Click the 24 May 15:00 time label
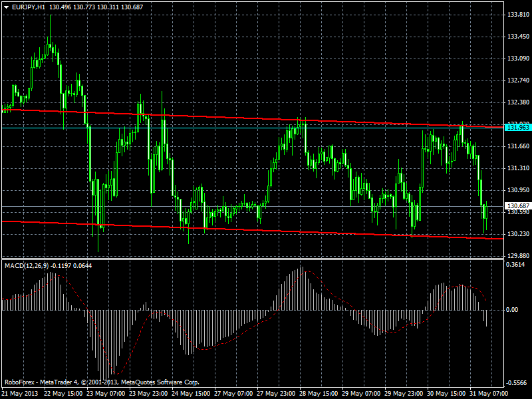532x399 pixels. (x=191, y=394)
